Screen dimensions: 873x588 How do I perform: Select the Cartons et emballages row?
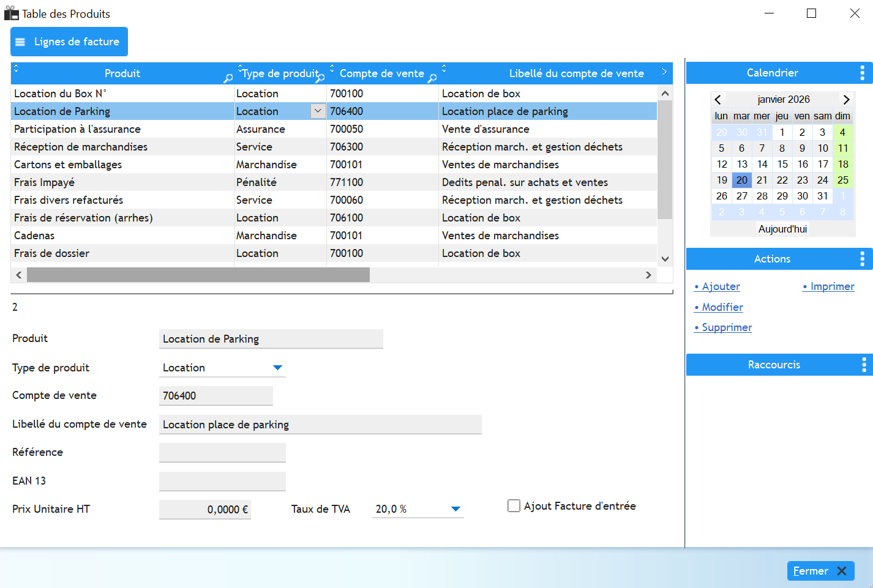pos(68,165)
